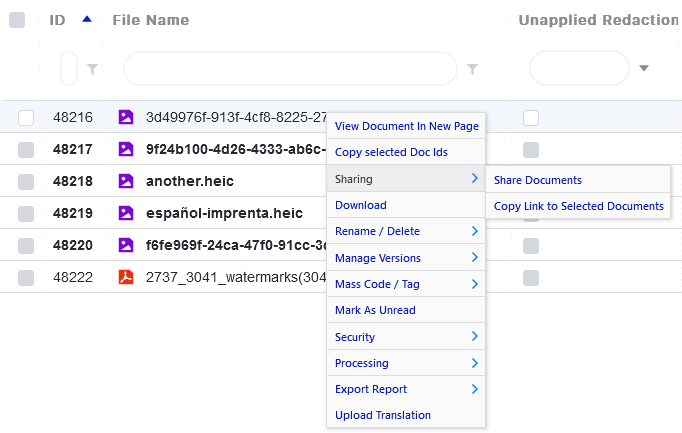This screenshot has height=433, width=682.
Task: Toggle Unapplied Redaction checkbox for row 48222
Action: click(x=531, y=278)
